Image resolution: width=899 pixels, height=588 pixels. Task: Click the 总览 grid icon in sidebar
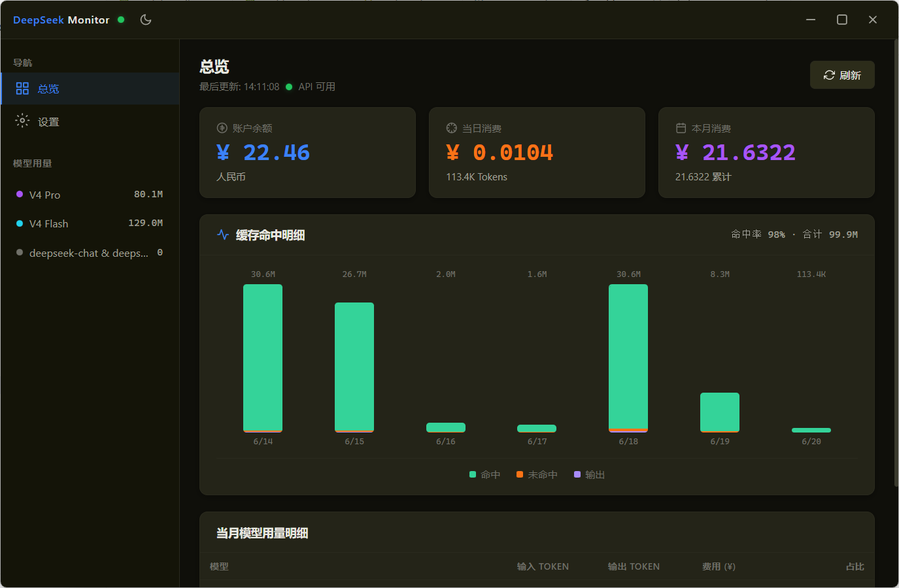click(22, 88)
